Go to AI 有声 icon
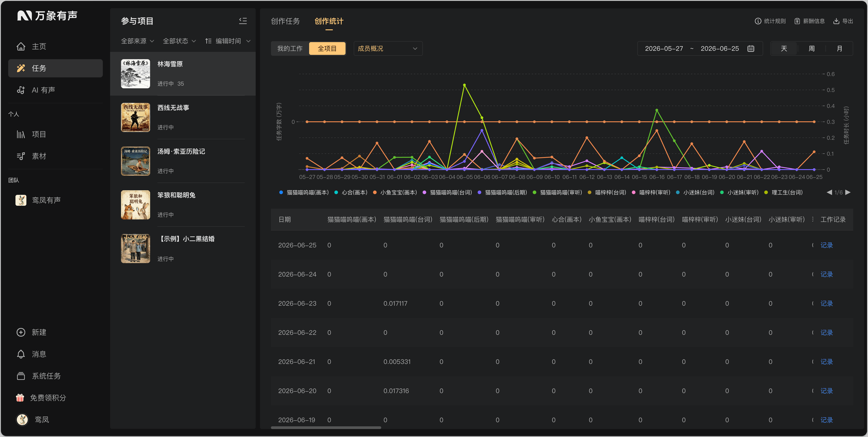 point(21,90)
